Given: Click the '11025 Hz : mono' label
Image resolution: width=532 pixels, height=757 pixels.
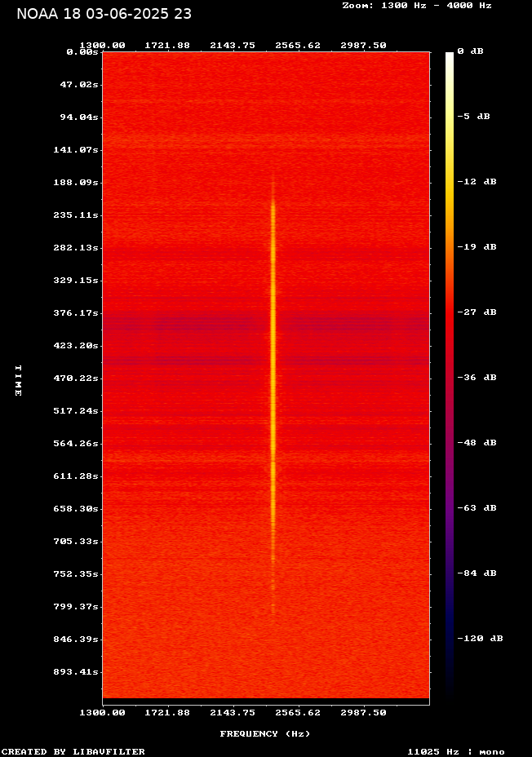Looking at the screenshot, I should (x=456, y=751).
